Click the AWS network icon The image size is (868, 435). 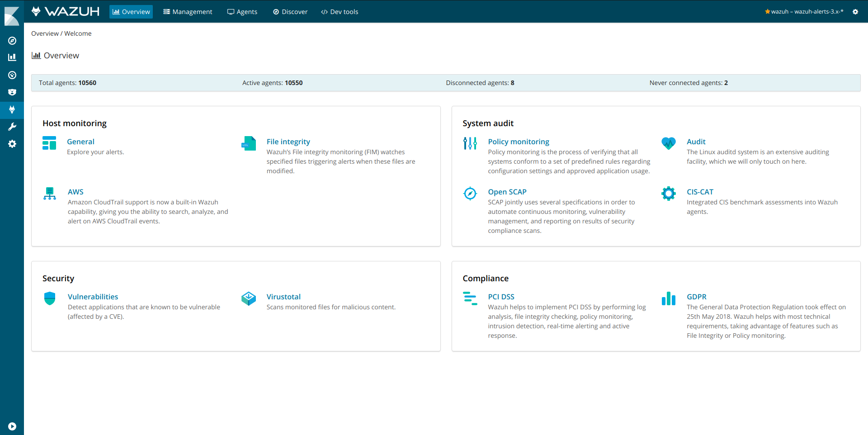click(x=50, y=194)
